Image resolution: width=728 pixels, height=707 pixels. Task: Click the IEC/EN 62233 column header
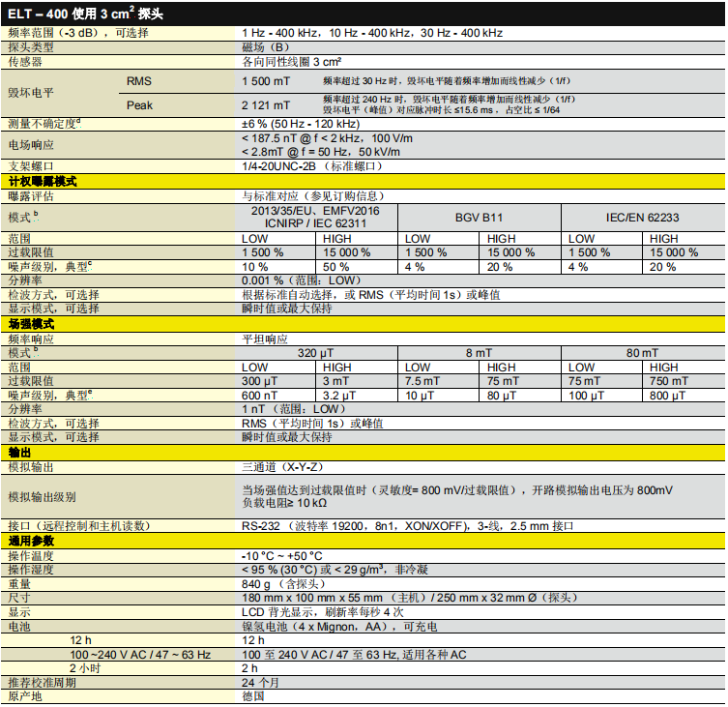642,218
